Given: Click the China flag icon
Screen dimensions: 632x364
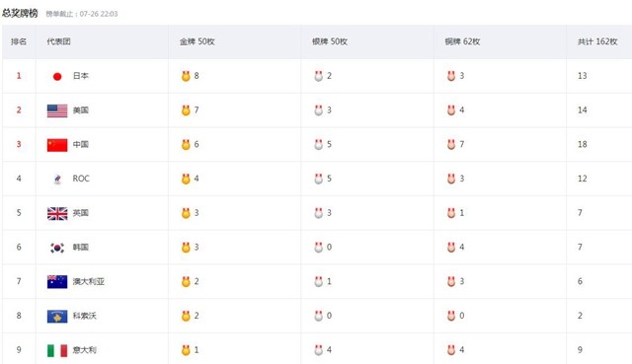Looking at the screenshot, I should [57, 145].
